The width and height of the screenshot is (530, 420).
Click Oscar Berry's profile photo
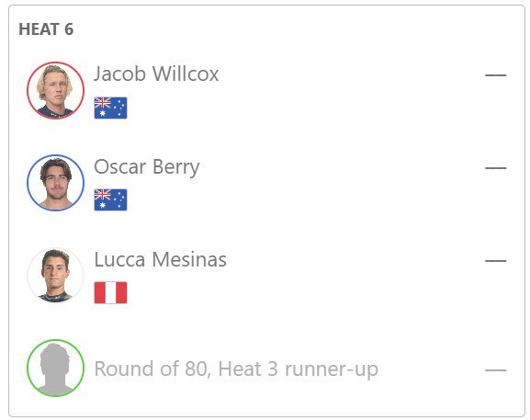click(x=55, y=183)
